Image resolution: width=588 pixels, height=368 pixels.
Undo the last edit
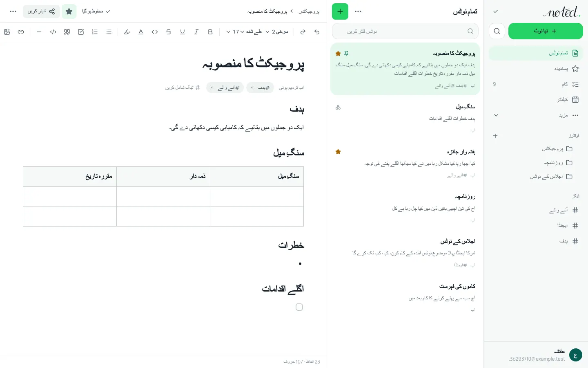pyautogui.click(x=317, y=32)
